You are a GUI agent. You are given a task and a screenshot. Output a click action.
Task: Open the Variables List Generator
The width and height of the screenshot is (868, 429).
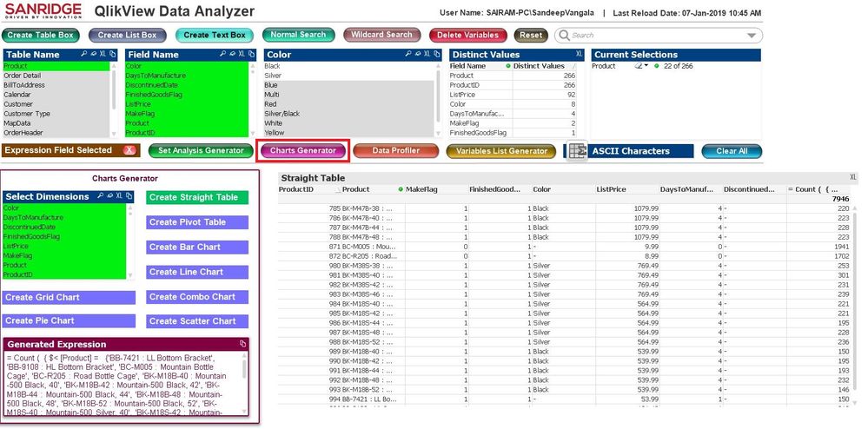[501, 151]
